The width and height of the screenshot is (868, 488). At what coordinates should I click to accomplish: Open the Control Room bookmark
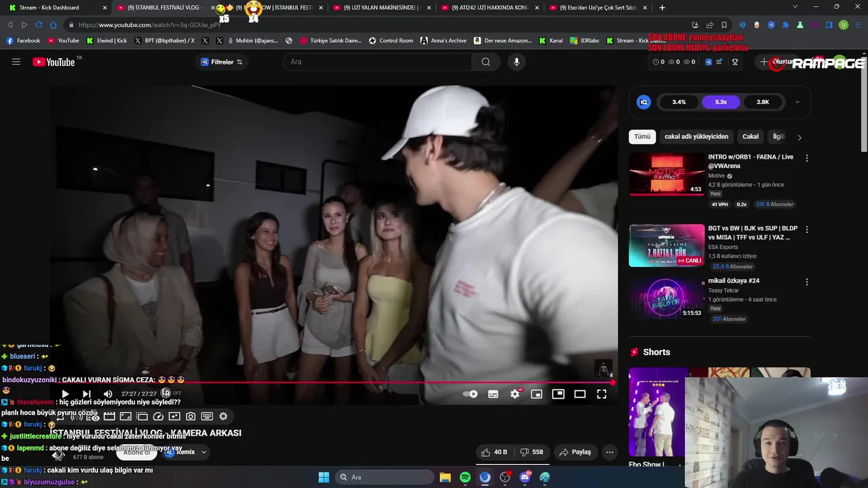[x=391, y=41]
